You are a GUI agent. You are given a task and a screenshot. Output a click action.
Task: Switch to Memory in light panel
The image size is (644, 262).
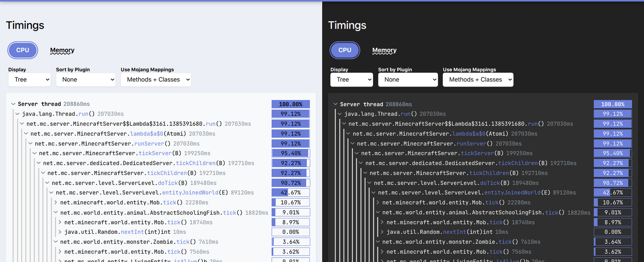pyautogui.click(x=62, y=50)
